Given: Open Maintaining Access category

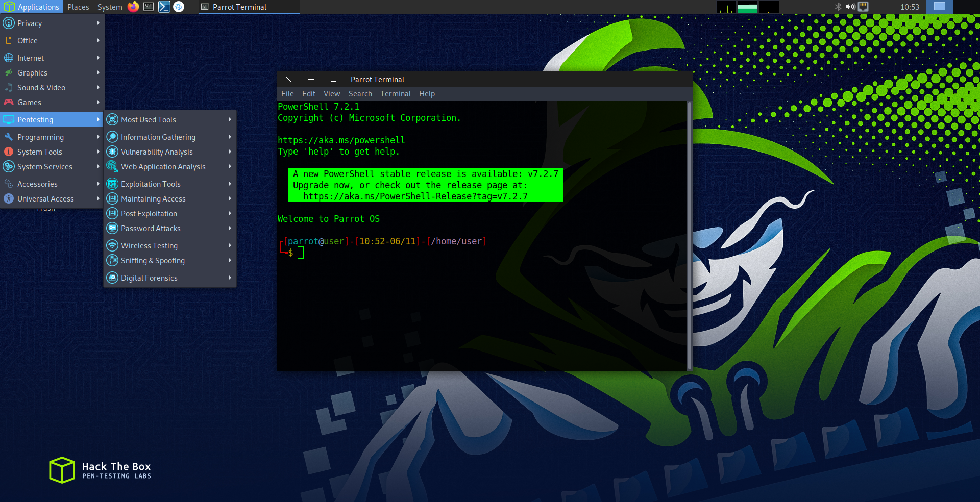Looking at the screenshot, I should coord(169,198).
